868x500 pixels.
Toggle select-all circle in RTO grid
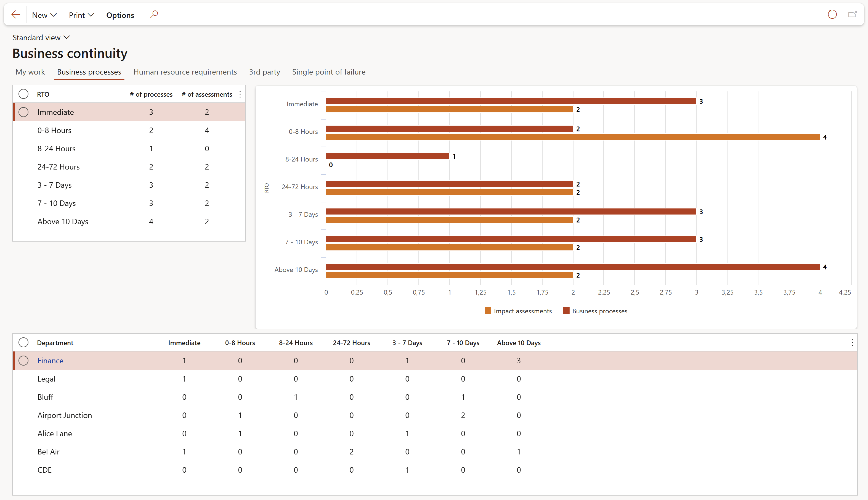tap(23, 94)
